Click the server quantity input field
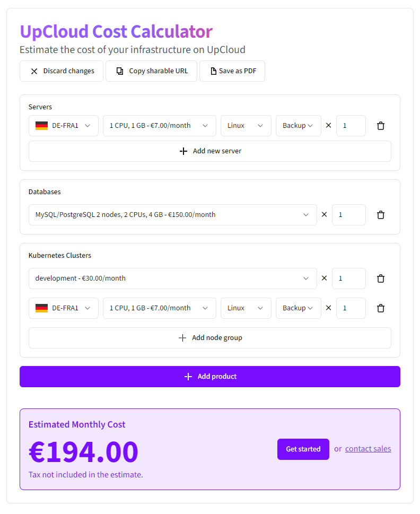420x514 pixels. coord(351,126)
